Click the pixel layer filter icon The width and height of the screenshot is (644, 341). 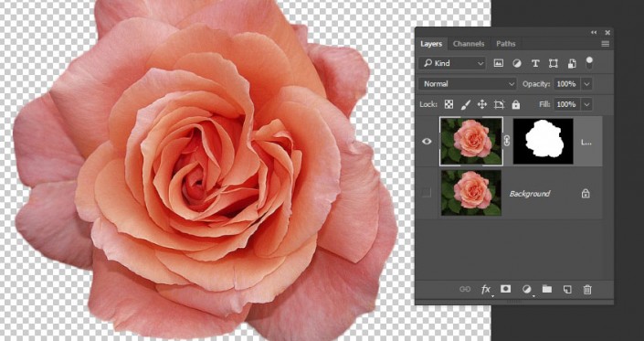(498, 63)
